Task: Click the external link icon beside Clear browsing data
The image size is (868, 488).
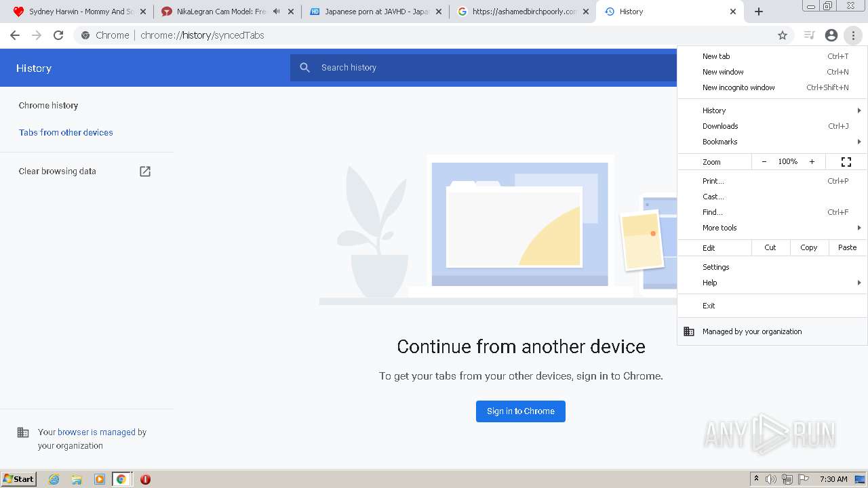Action: [145, 171]
